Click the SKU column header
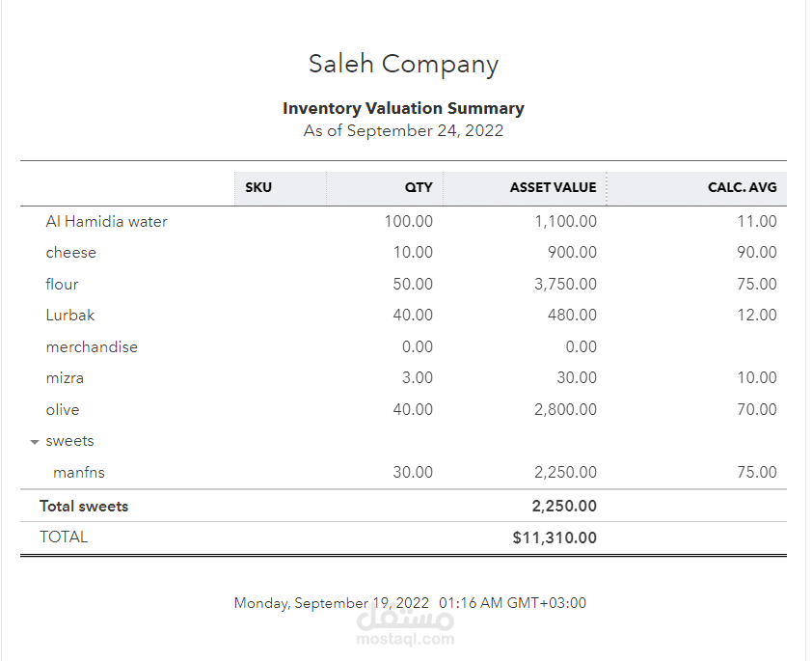This screenshot has width=812, height=661. pos(258,188)
